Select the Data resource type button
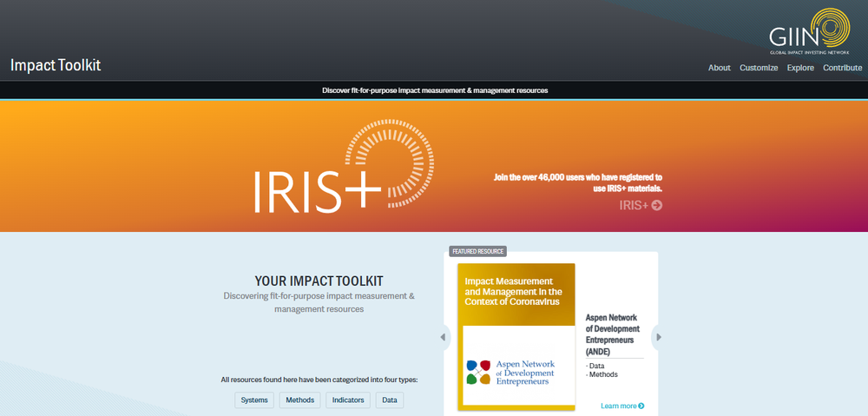This screenshot has height=416, width=868. tap(390, 400)
